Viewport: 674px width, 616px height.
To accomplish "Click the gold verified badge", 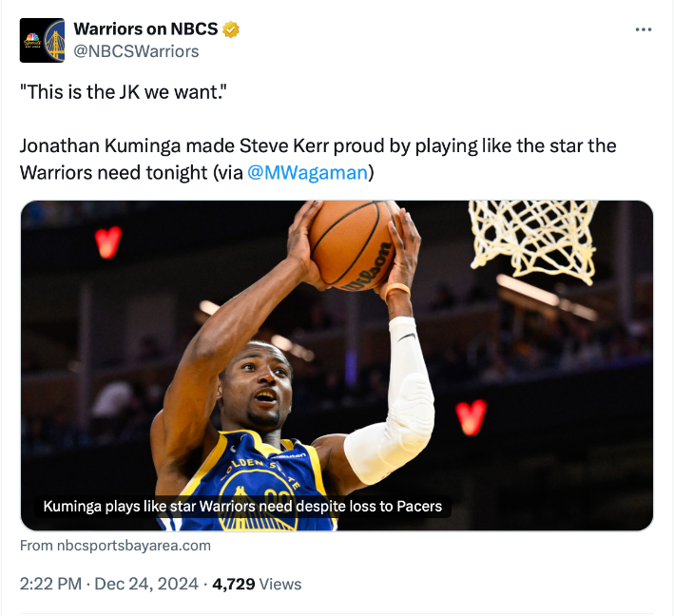I will [231, 29].
